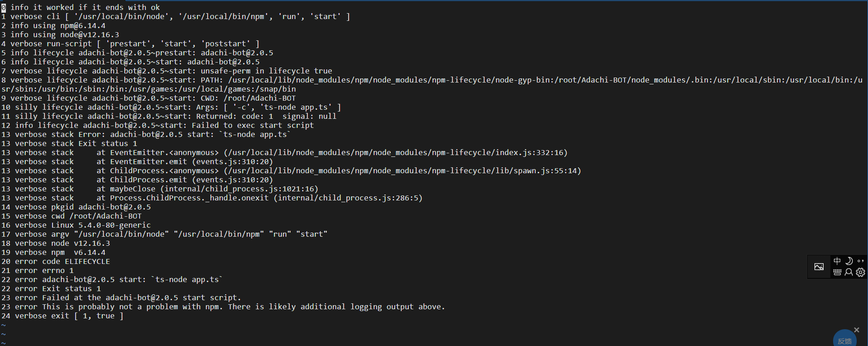
Task: Dismiss the feedback bubble with the X
Action: (x=856, y=330)
